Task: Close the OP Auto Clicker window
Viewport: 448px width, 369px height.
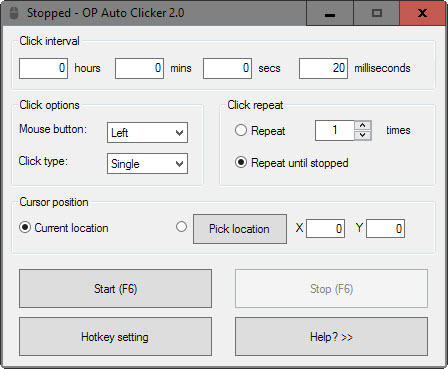Action: pos(423,13)
